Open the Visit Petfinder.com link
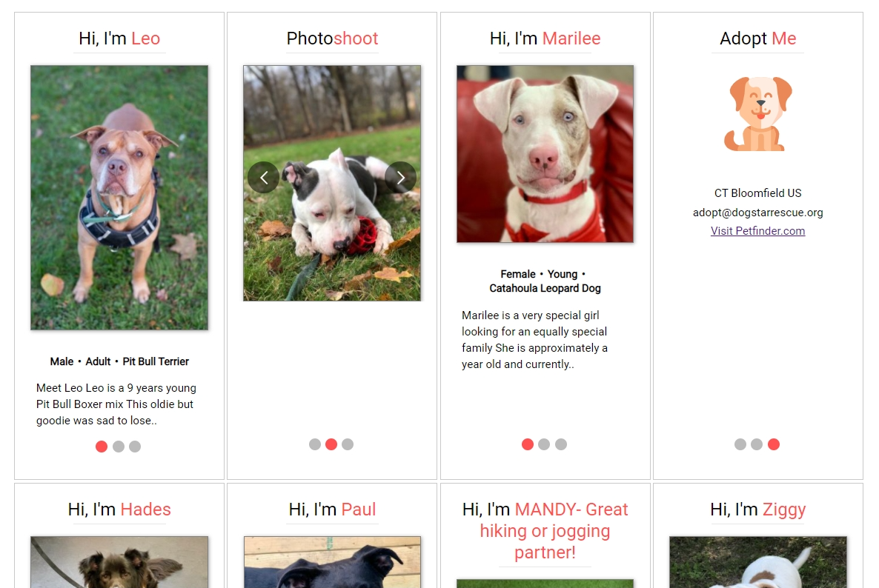This screenshot has height=588, width=879. tap(758, 231)
